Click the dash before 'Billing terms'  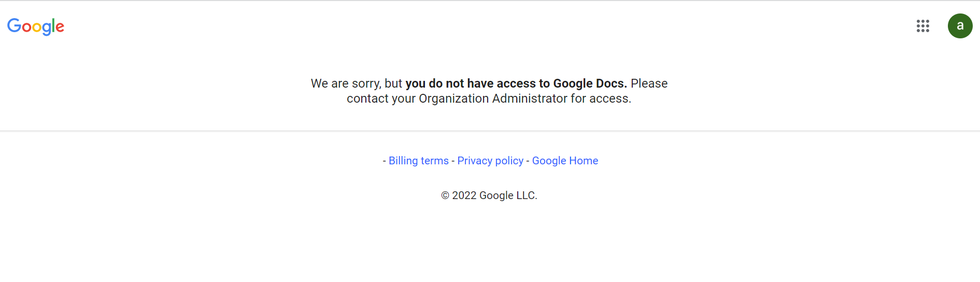[x=385, y=161]
